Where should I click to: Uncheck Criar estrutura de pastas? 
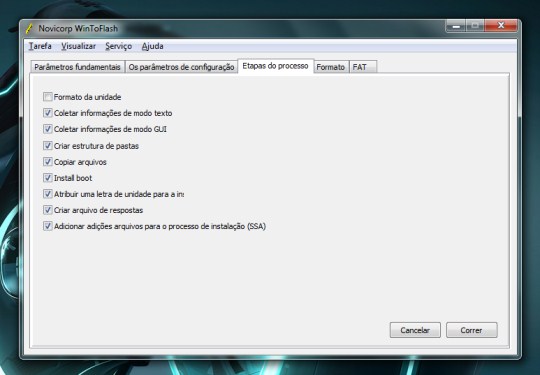(48, 146)
